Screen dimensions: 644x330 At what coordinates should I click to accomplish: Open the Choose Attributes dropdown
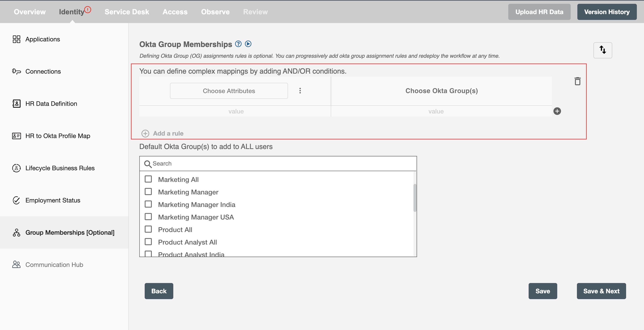(x=229, y=91)
